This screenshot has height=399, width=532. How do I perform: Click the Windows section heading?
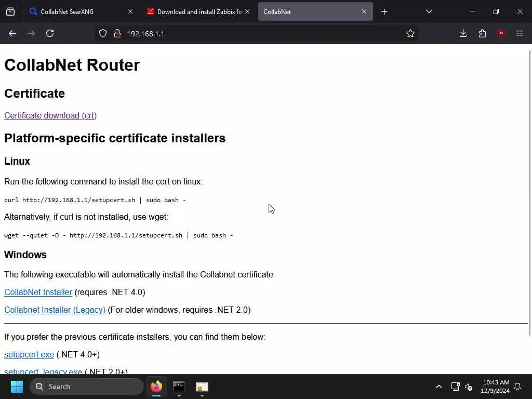click(x=25, y=255)
